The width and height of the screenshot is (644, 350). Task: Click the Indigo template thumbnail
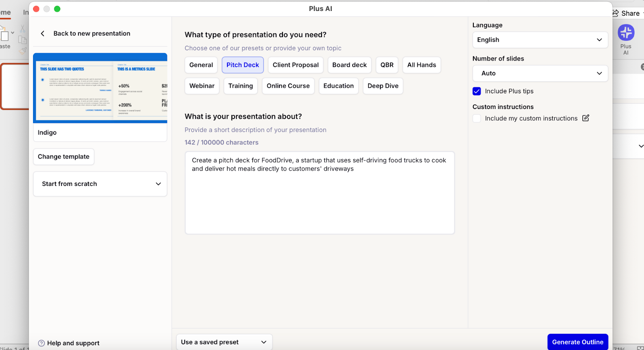coord(100,88)
